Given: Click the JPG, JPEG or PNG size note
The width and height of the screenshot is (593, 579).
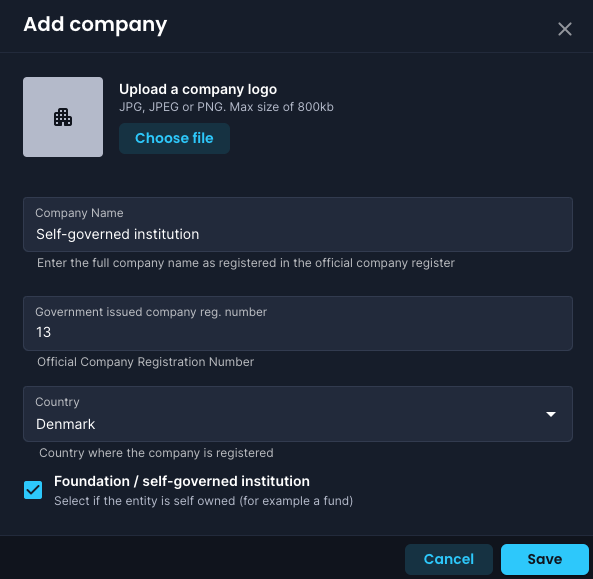Looking at the screenshot, I should tap(226, 107).
